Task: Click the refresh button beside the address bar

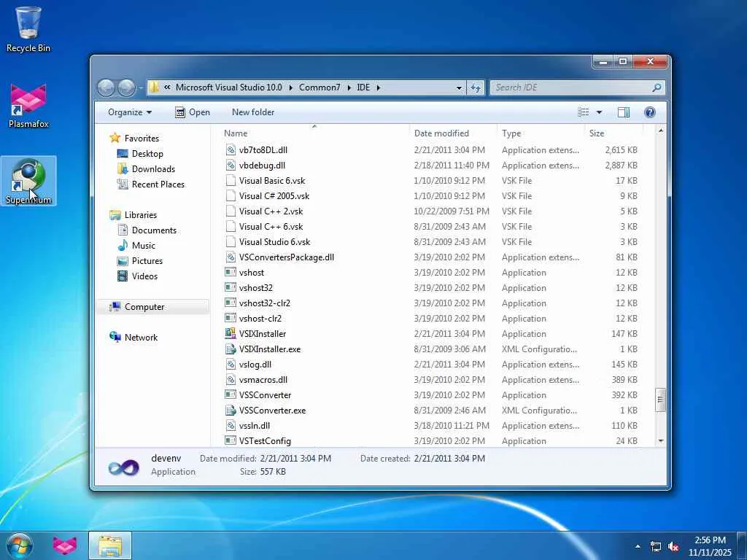Action: pos(476,87)
